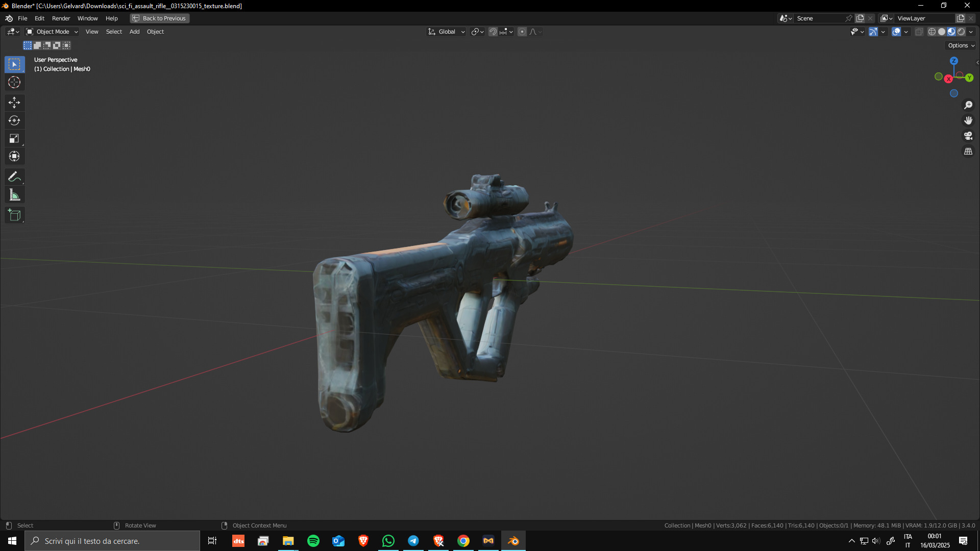The width and height of the screenshot is (980, 551).
Task: Select the Select Box tool
Action: click(x=14, y=64)
